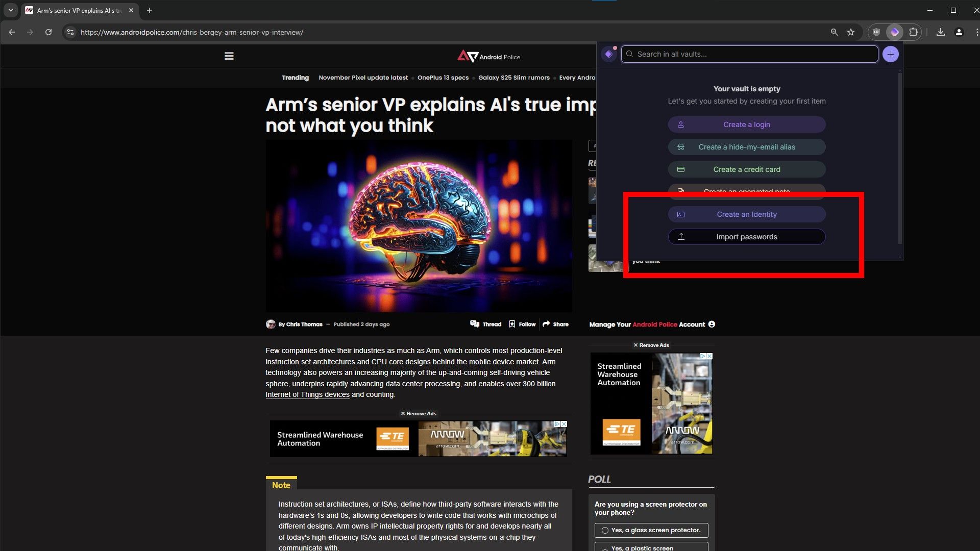Select the Yes plastic screen radio button

coord(604,547)
